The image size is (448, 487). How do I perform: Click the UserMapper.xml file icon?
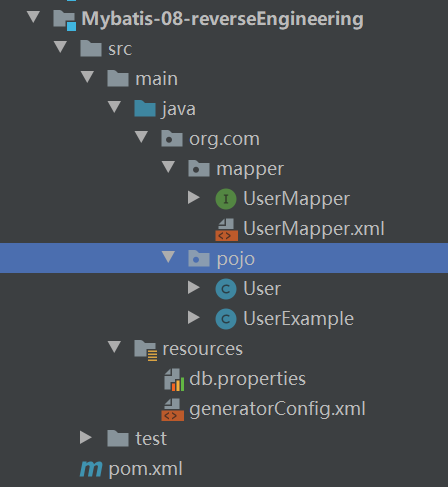tap(227, 229)
